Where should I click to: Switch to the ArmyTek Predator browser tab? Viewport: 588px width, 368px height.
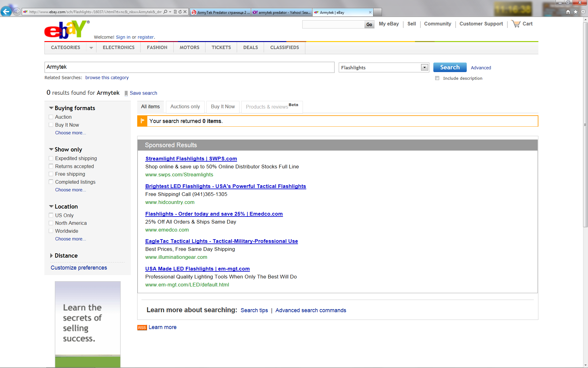coord(220,12)
